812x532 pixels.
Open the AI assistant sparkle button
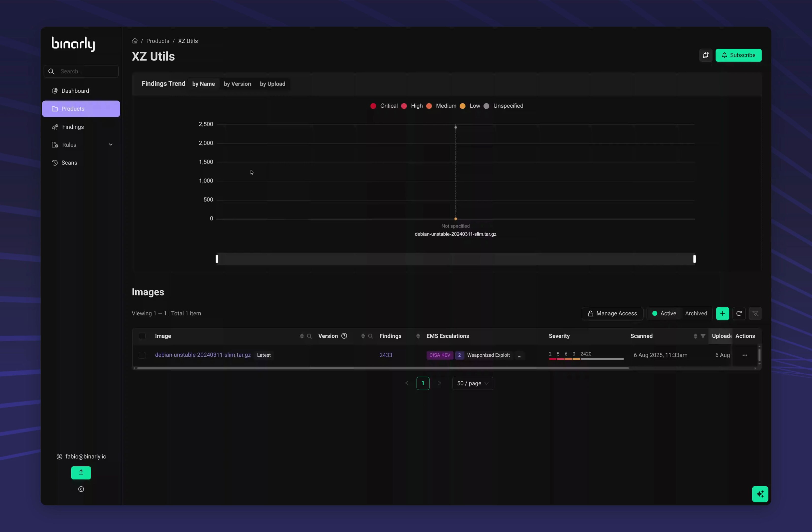pyautogui.click(x=760, y=494)
